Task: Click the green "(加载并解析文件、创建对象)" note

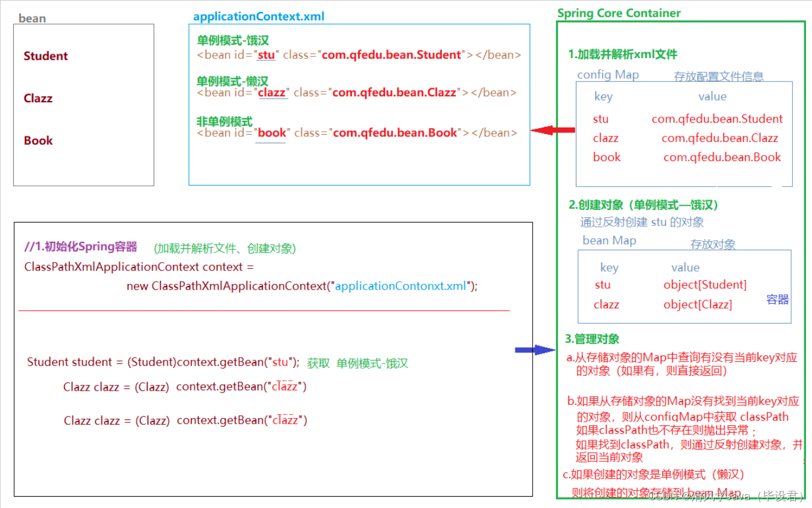Action: (225, 248)
